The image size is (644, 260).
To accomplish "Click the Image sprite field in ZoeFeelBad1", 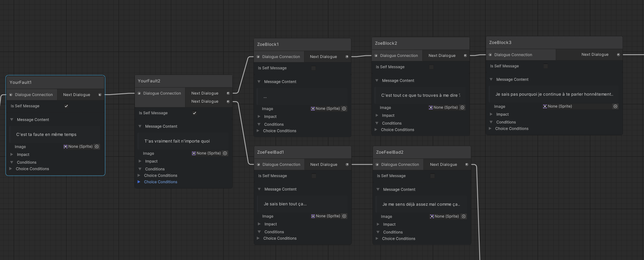I will pyautogui.click(x=326, y=216).
